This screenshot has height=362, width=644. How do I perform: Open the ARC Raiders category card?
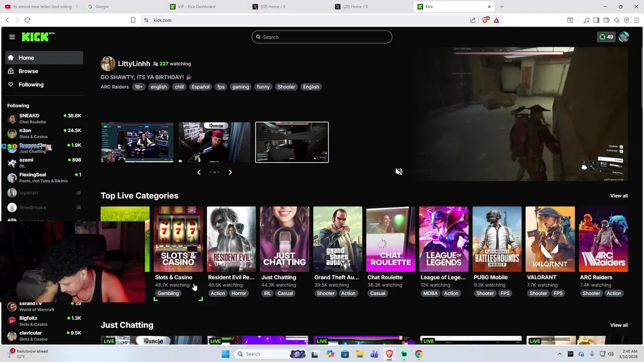[603, 239]
